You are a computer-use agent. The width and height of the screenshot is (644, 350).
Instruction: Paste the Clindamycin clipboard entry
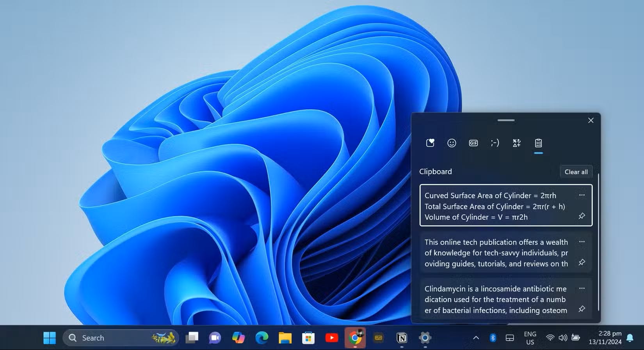495,300
